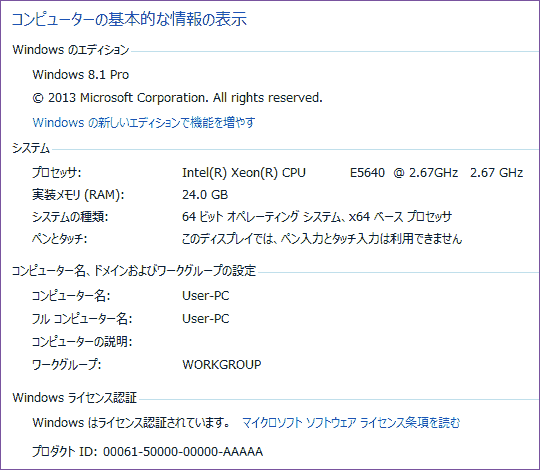Click the コンピューター名: label
The image size is (540, 470).
point(71,296)
